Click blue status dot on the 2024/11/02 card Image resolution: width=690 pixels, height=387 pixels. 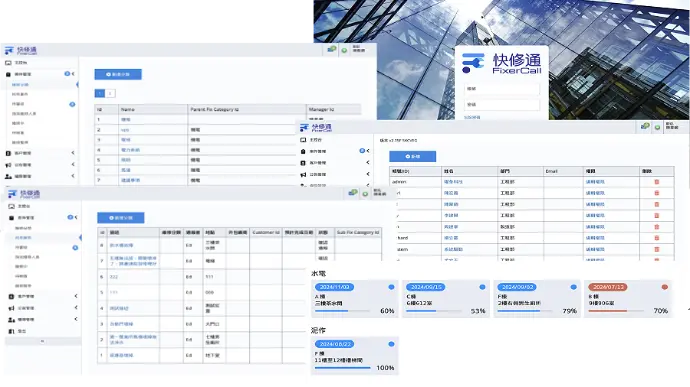(391, 287)
